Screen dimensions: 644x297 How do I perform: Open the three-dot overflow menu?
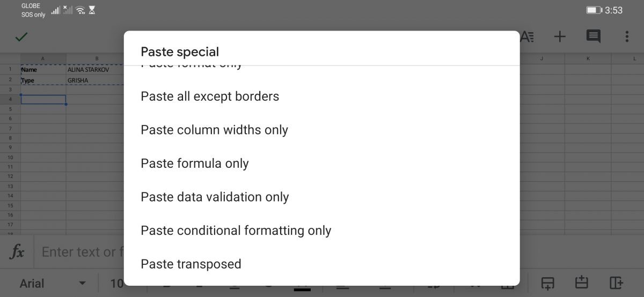pos(627,37)
